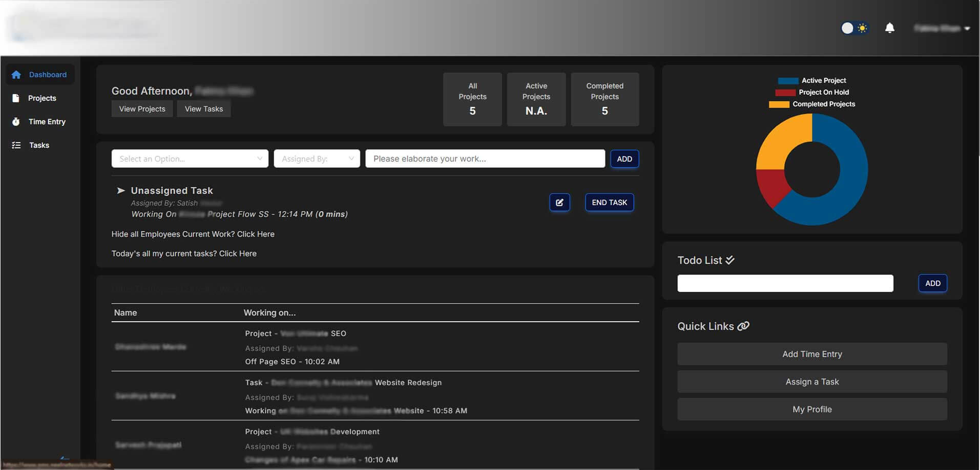Click the Todo List double-check icon
The width and height of the screenshot is (980, 470).
[x=730, y=260]
